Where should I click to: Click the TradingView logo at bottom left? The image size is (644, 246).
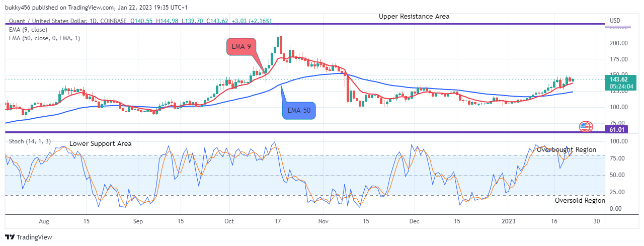point(29,237)
